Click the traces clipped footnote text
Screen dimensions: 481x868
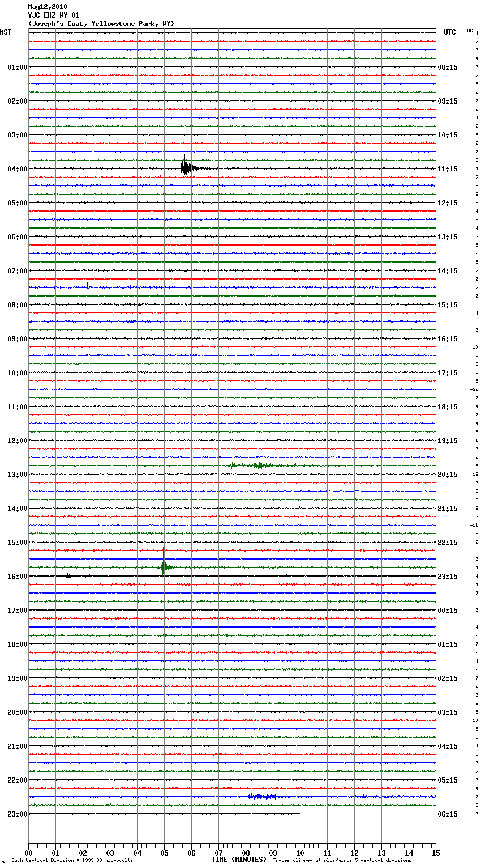342,861
